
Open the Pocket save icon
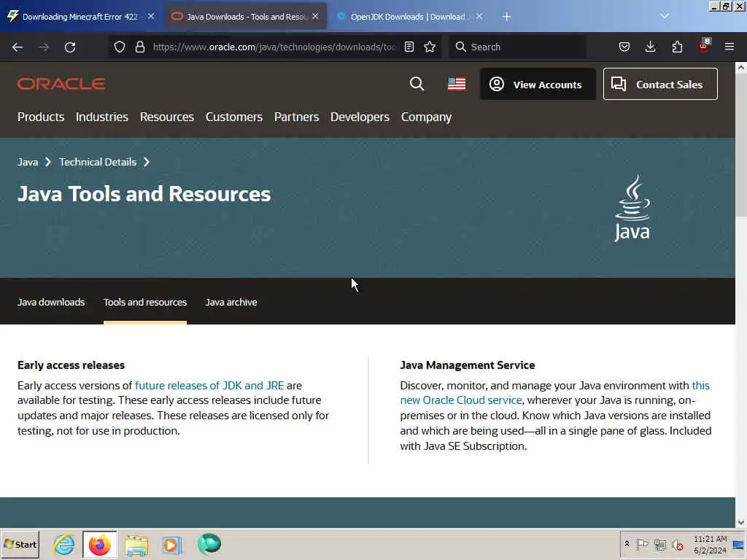click(x=624, y=47)
